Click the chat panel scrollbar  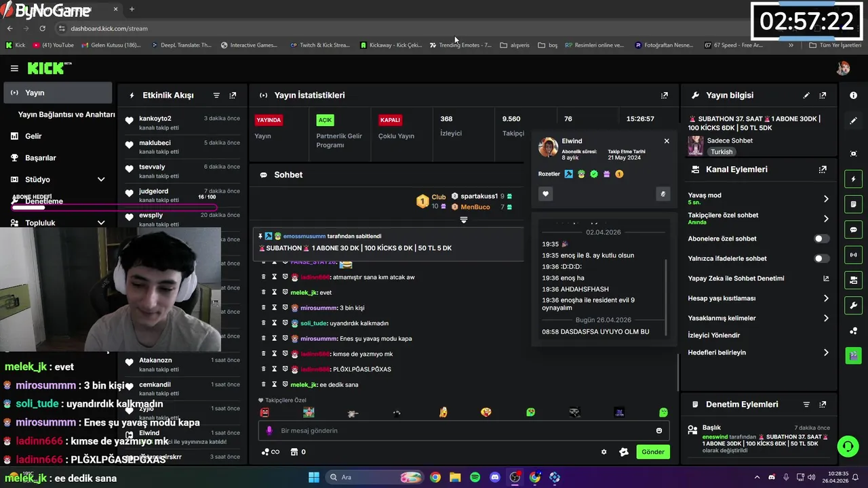(x=677, y=371)
